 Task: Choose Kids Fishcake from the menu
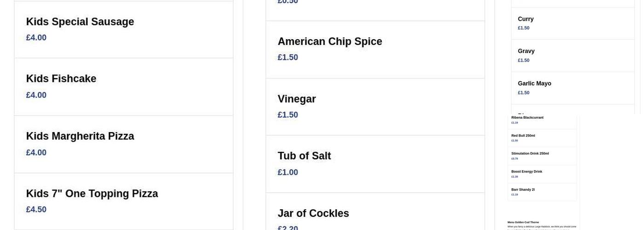[61, 79]
